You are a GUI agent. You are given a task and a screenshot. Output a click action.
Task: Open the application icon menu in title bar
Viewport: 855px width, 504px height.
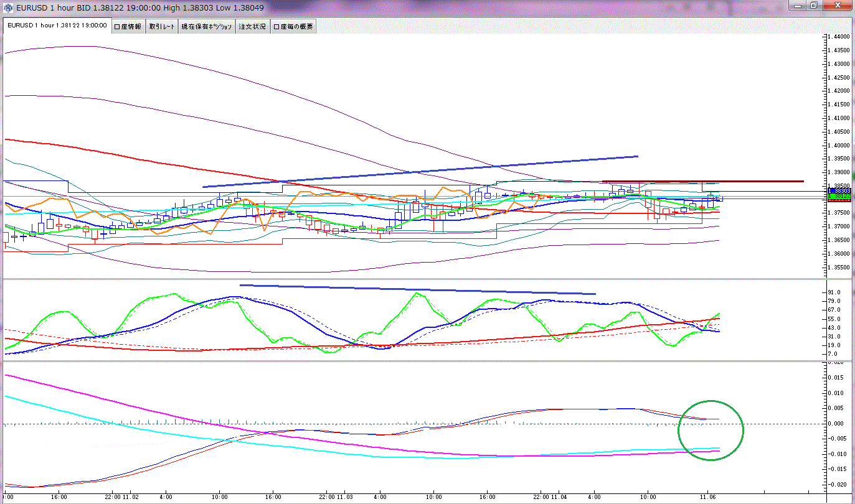tap(7, 6)
